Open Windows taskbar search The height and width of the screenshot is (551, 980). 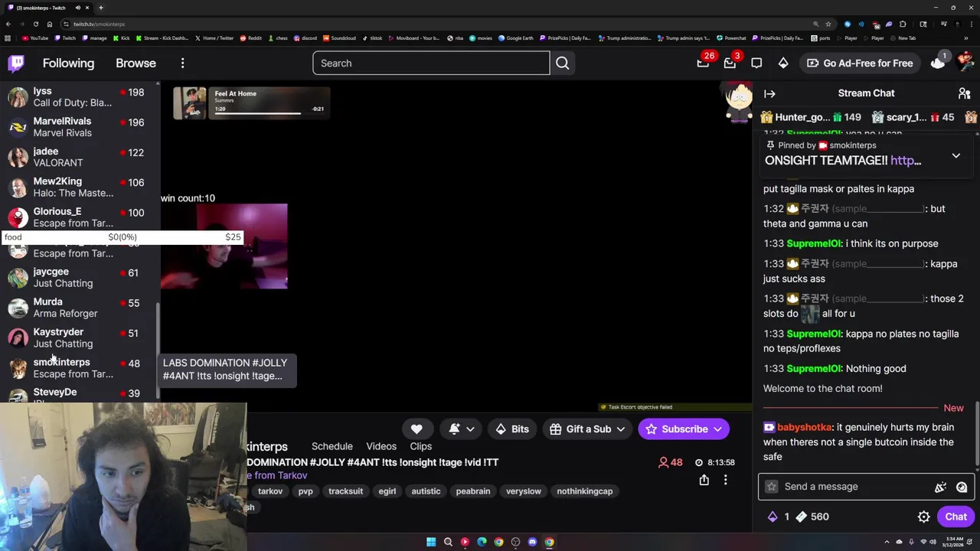pos(448,542)
